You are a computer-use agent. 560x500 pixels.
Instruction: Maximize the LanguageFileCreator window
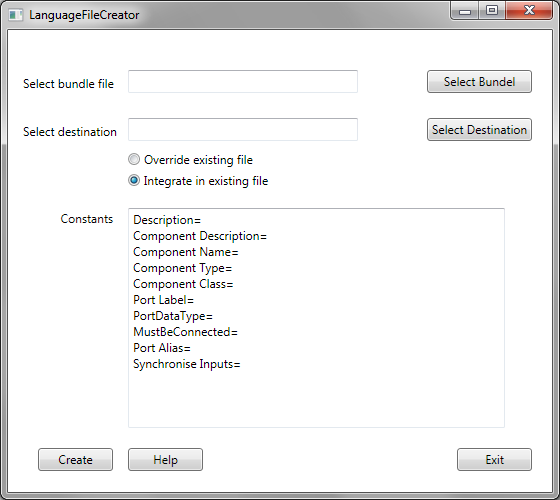tap(492, 11)
